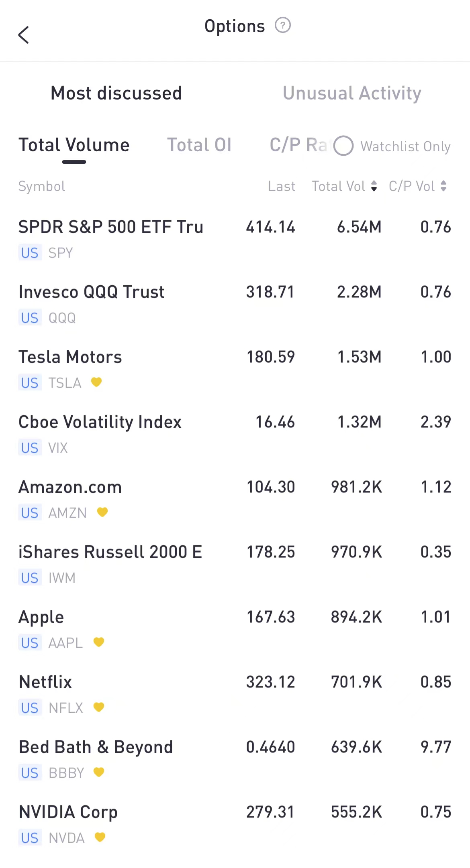Select the Total Volume sub-tab
The height and width of the screenshot is (868, 470).
74,145
